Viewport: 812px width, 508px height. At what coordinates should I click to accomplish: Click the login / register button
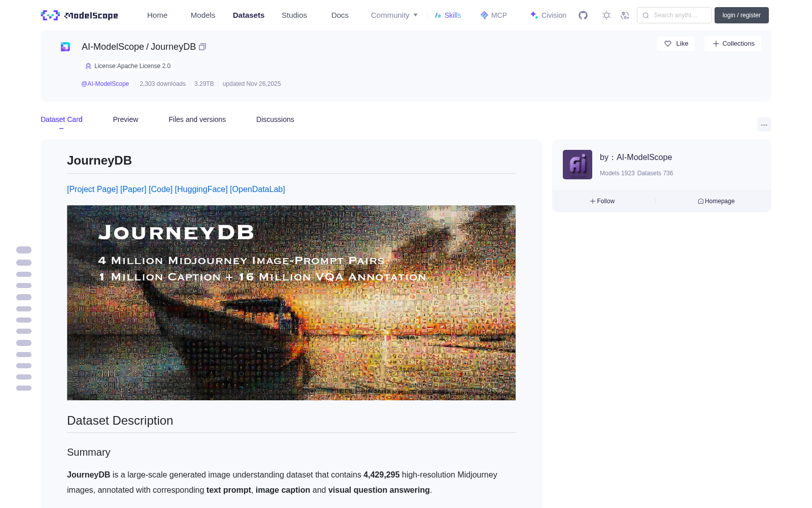point(741,15)
